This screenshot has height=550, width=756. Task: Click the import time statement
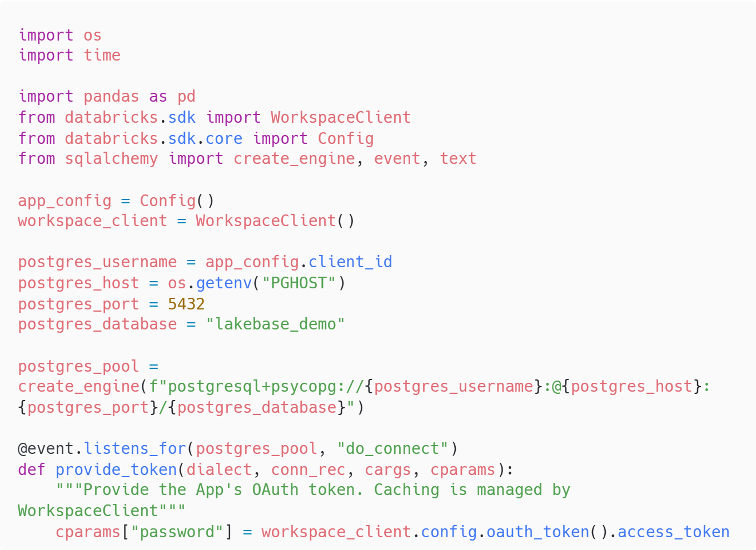tap(69, 55)
